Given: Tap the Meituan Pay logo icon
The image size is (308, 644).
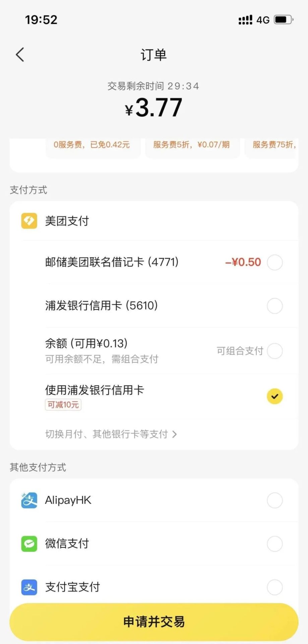Looking at the screenshot, I should (x=29, y=221).
